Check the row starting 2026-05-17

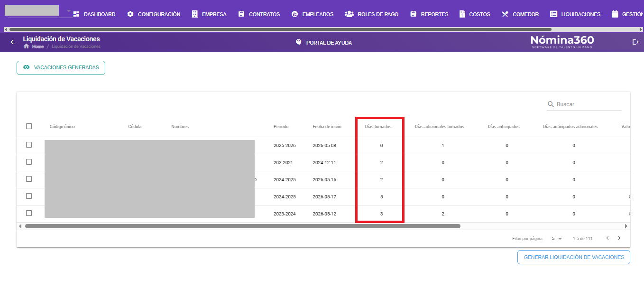[x=29, y=196]
